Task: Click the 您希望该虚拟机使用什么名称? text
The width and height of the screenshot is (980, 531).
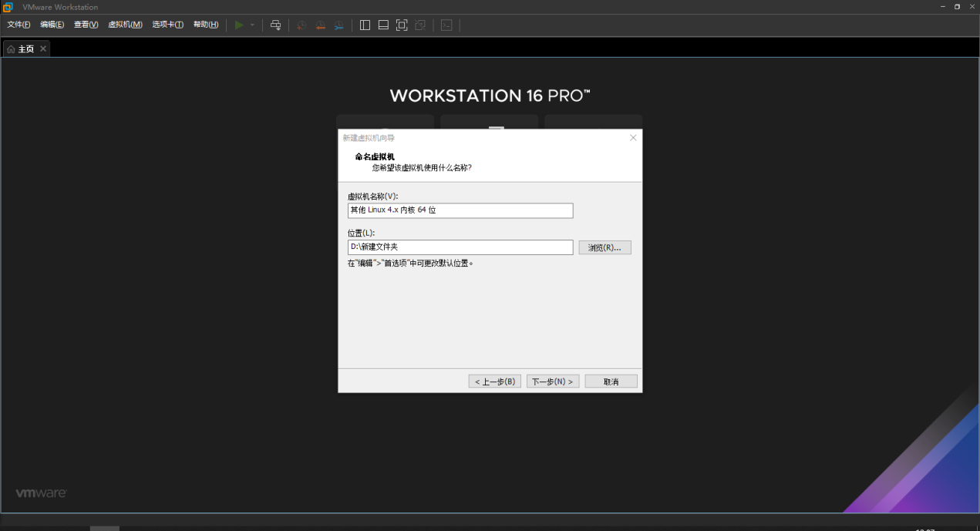Action: (422, 167)
